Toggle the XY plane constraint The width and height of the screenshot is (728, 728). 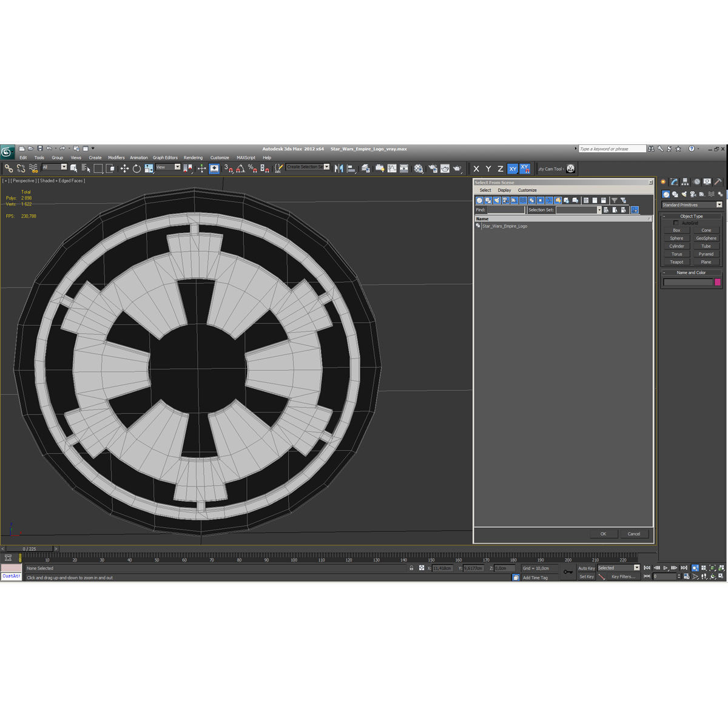click(513, 169)
